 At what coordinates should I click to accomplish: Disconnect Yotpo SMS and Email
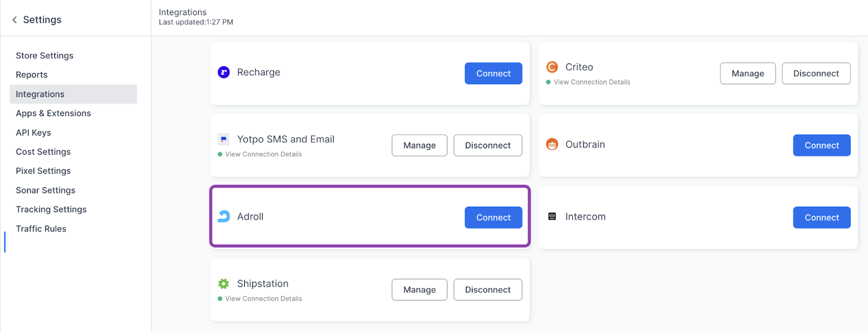pyautogui.click(x=487, y=145)
